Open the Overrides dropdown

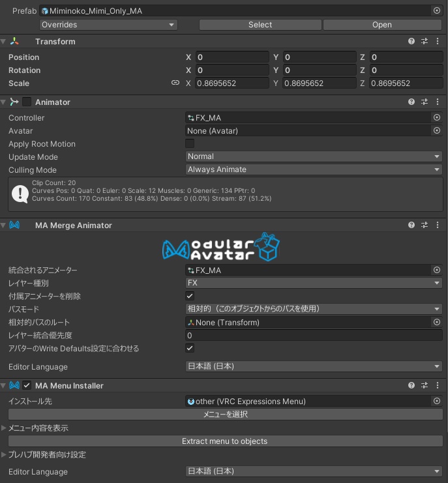pyautogui.click(x=108, y=25)
